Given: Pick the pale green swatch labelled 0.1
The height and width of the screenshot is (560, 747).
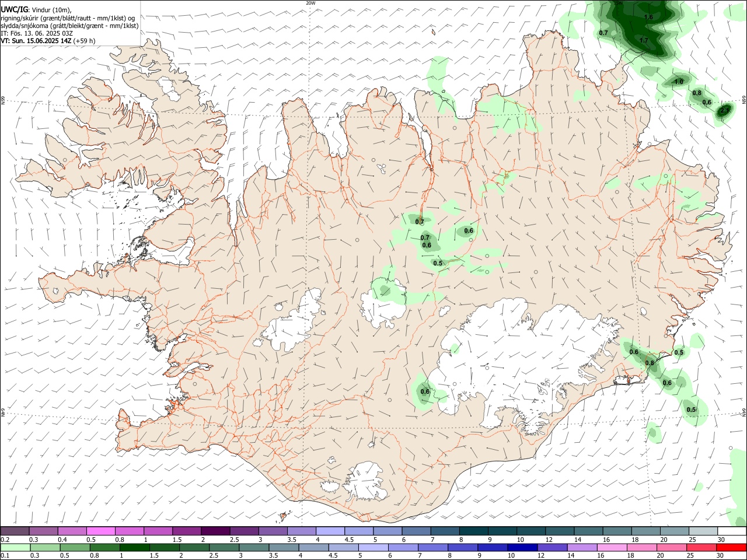Looking at the screenshot, I should click(15, 548).
